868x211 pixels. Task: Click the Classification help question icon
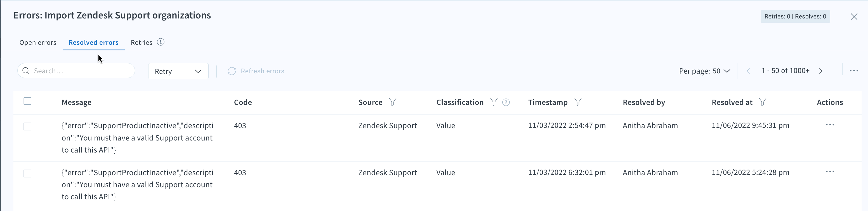click(506, 102)
